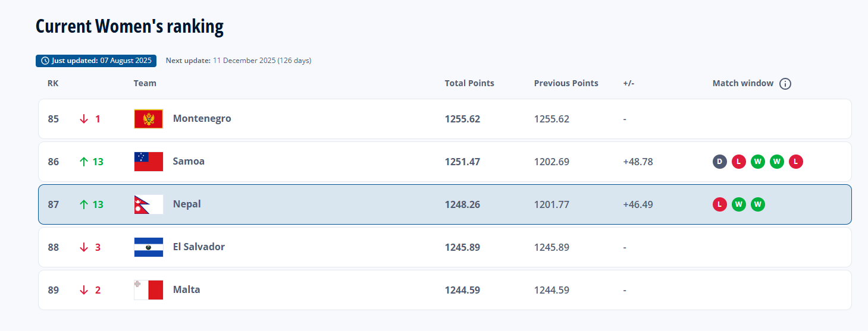The height and width of the screenshot is (331, 868).
Task: Click the Match window info icon
Action: click(x=785, y=84)
